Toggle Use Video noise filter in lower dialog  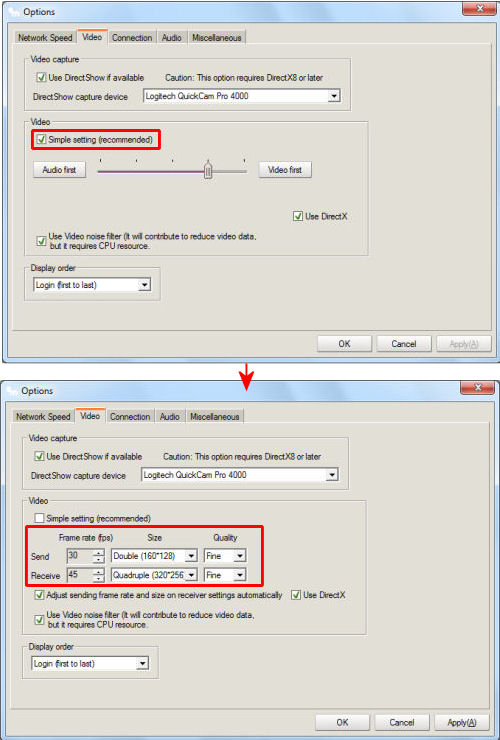coord(40,619)
